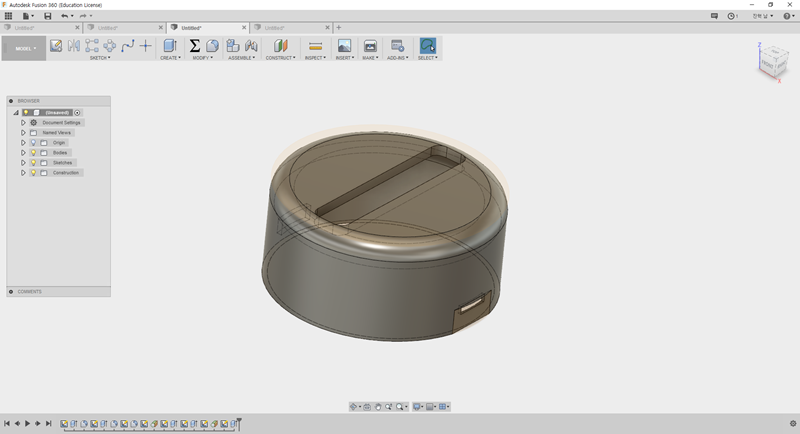Expand the Construction folder in browser

coord(23,173)
